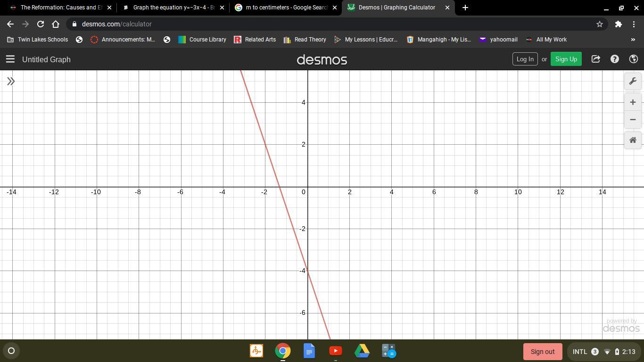
Task: Click the Sign out button
Action: (x=543, y=352)
